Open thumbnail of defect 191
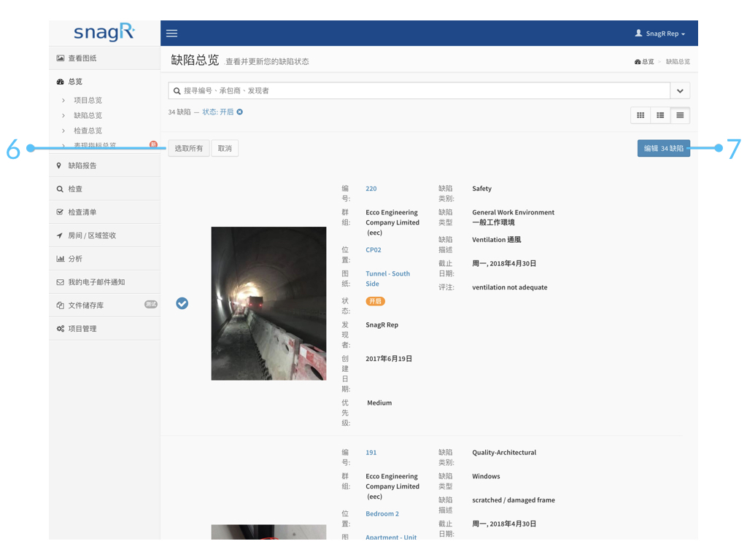The width and height of the screenshot is (747, 560). (x=268, y=532)
